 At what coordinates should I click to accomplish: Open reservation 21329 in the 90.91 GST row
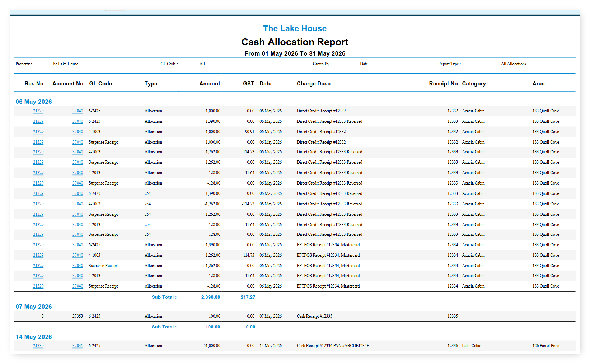[x=38, y=132]
